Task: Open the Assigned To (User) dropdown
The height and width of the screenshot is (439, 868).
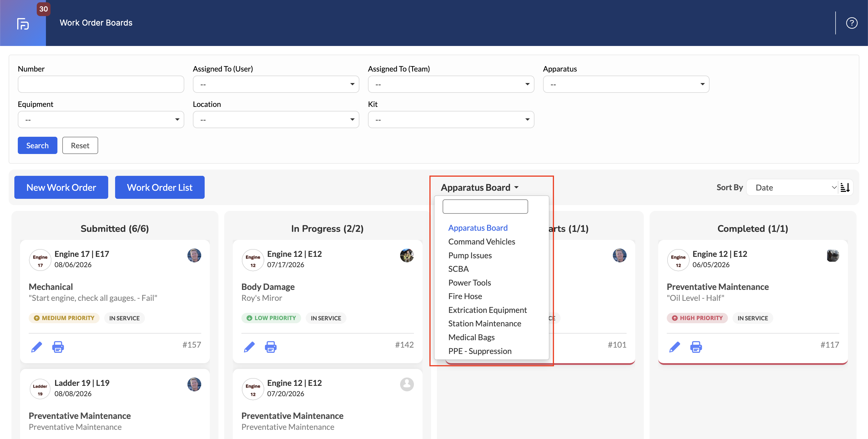Action: (x=276, y=84)
